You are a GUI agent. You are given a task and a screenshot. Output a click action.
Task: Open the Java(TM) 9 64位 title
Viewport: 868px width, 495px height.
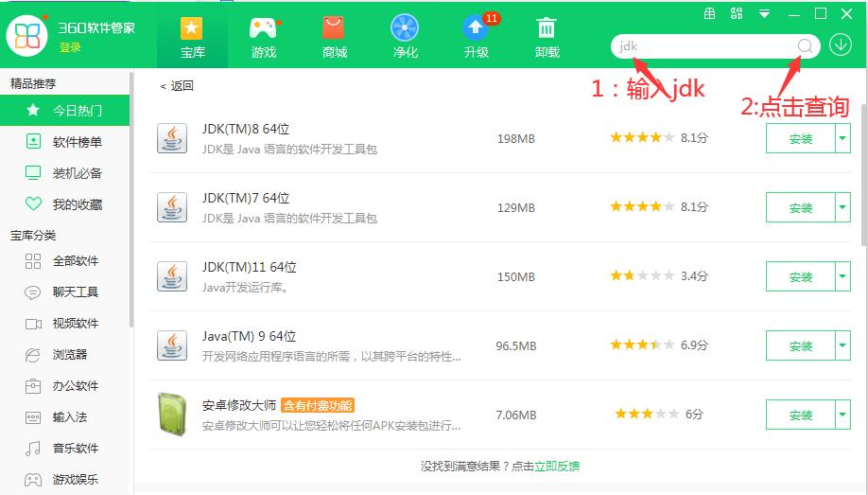click(249, 336)
